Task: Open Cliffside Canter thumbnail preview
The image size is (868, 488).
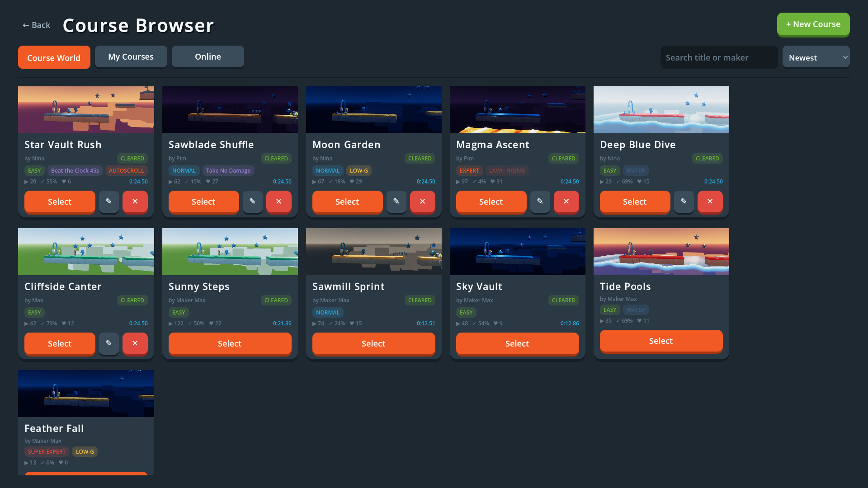Action: [x=86, y=252]
